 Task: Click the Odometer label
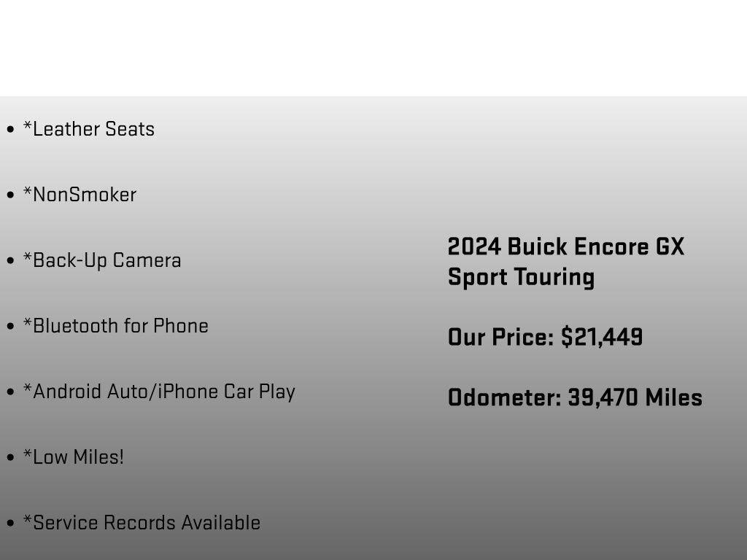coord(505,397)
